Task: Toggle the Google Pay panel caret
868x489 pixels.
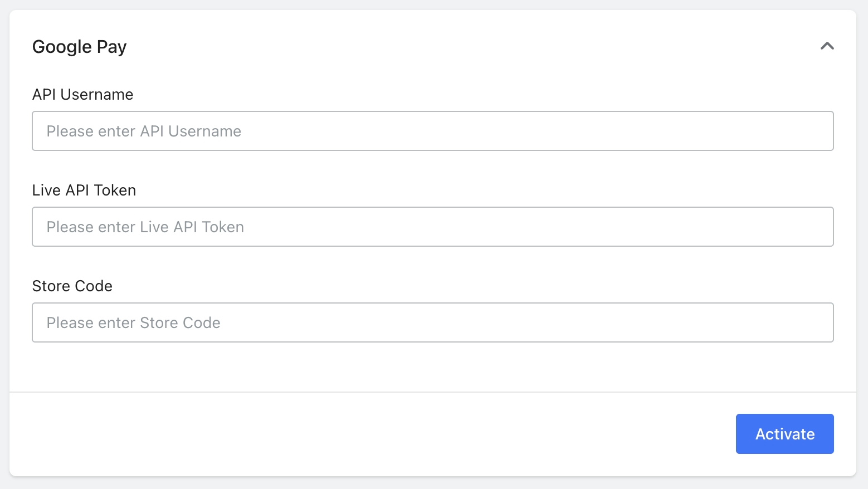Action: click(x=827, y=46)
